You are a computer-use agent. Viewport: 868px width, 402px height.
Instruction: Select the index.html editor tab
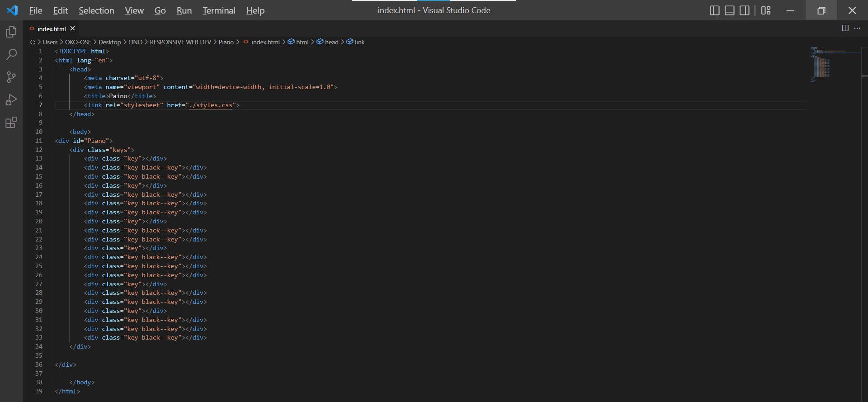point(52,28)
